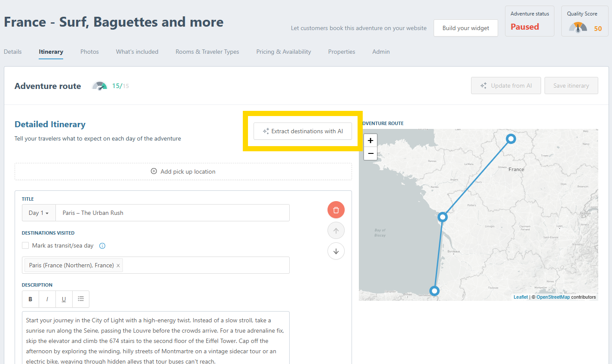Open the Pricing & Availability tab
Image resolution: width=612 pixels, height=364 pixels.
click(x=284, y=52)
